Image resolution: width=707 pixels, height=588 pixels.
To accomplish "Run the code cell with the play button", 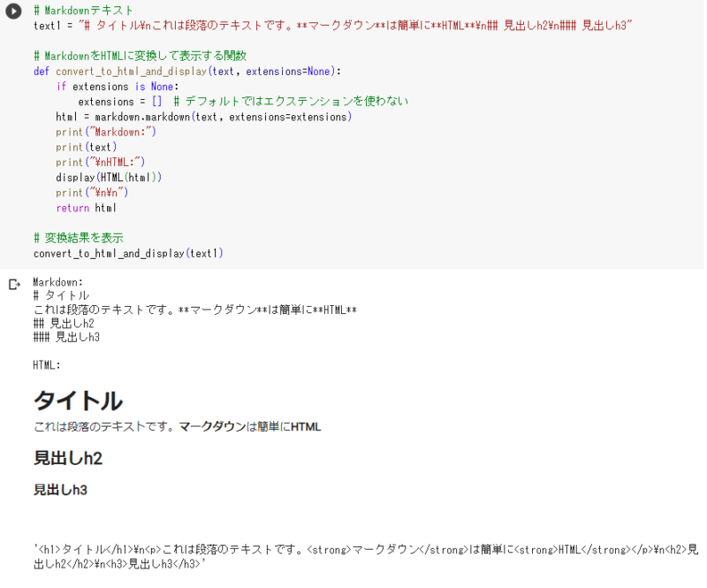I will coord(14,11).
